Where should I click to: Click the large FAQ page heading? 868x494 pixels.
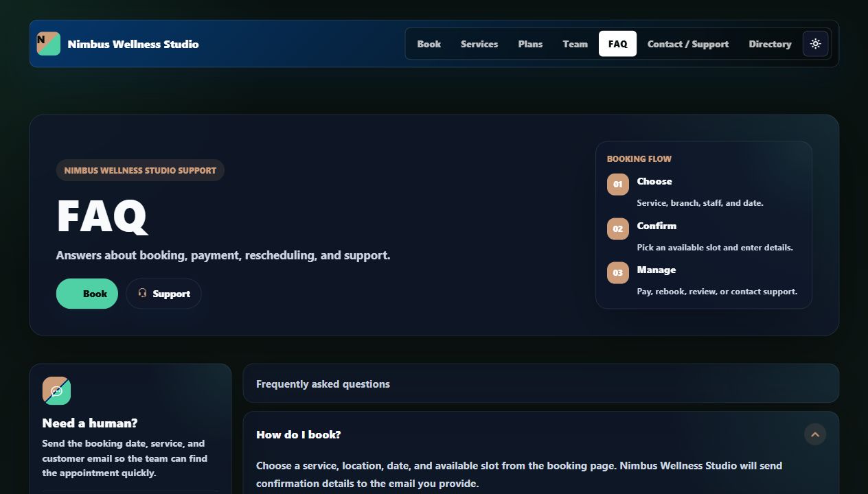(x=102, y=216)
